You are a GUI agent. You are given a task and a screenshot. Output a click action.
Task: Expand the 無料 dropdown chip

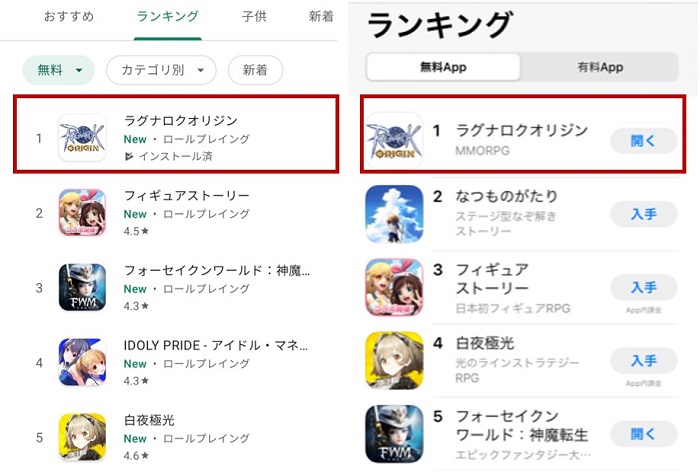point(59,70)
